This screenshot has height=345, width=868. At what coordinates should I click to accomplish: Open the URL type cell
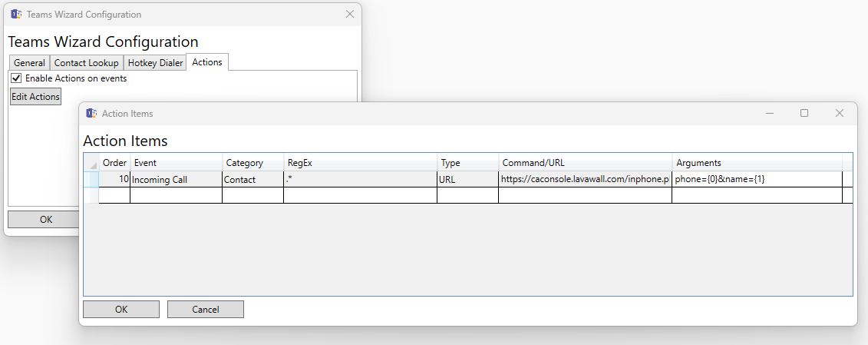467,179
